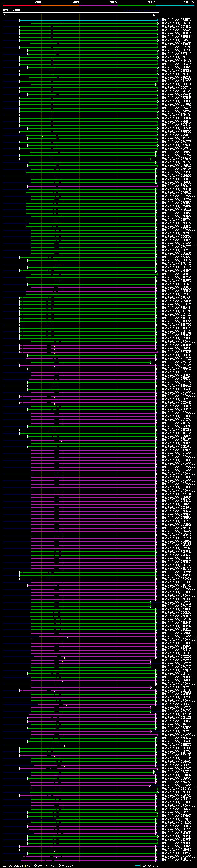Click the white query sequence bar
197x868 pixels.
click(81, 13)
